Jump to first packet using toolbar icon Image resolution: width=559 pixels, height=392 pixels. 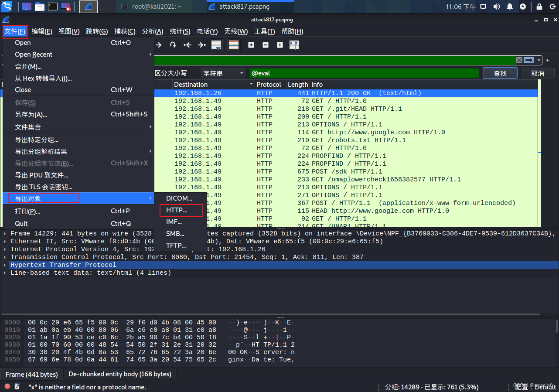pyautogui.click(x=187, y=45)
